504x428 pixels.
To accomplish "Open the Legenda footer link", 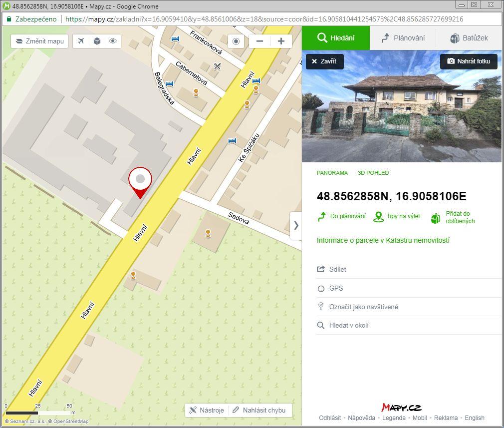I will [x=394, y=418].
